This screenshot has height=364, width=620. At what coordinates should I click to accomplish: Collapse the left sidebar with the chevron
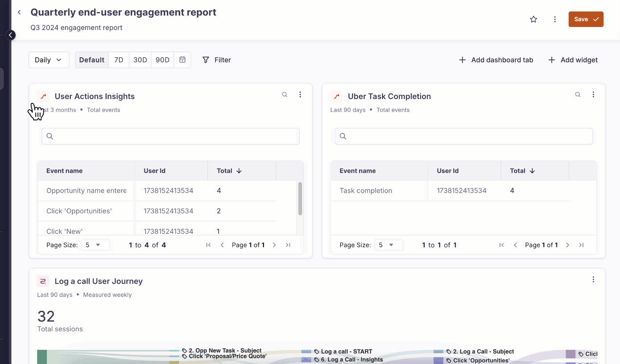point(10,35)
